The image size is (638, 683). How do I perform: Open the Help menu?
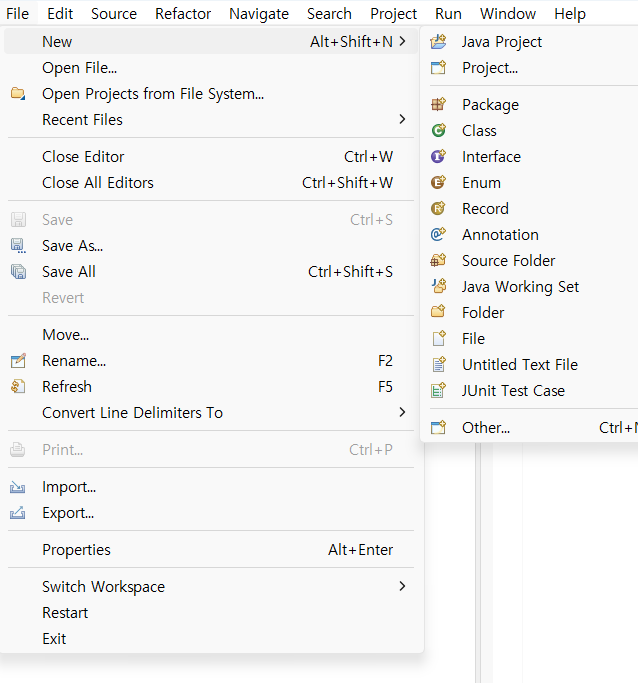570,14
